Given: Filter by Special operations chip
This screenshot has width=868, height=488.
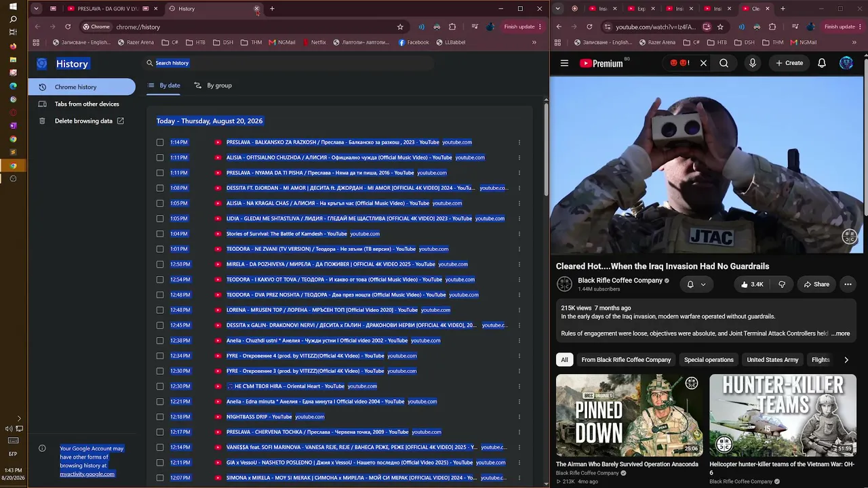Looking at the screenshot, I should tap(709, 360).
